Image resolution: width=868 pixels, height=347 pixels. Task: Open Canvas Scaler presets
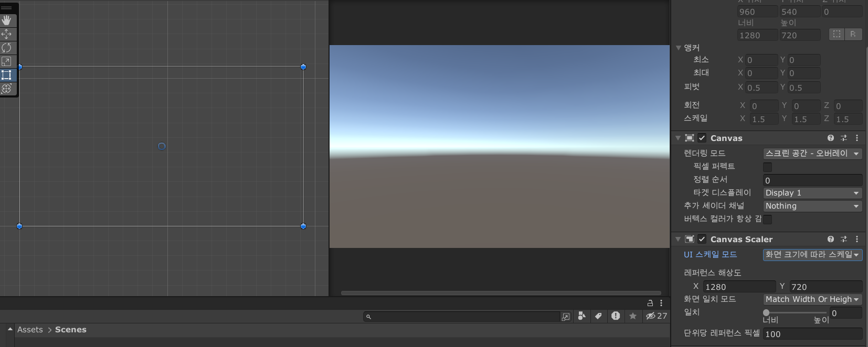(844, 239)
